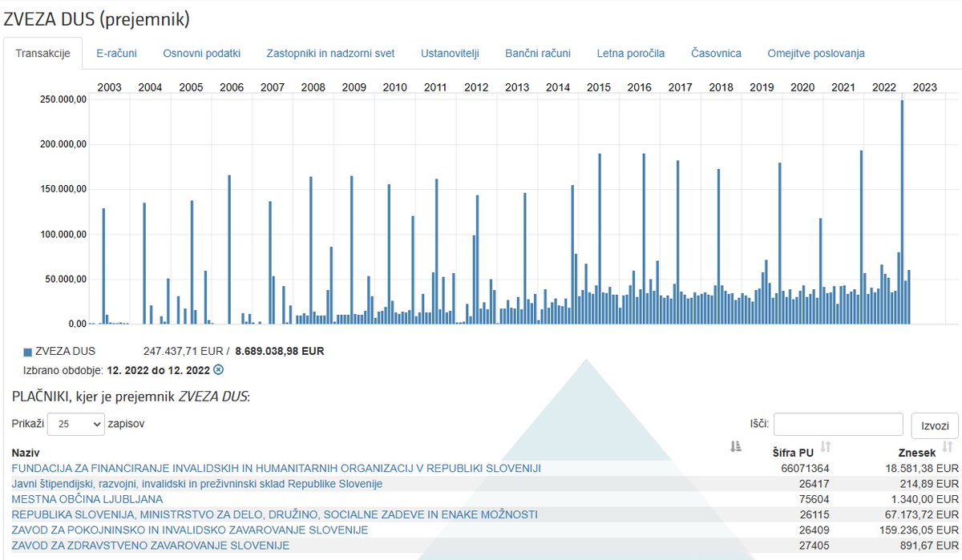Viewport: 962px width, 560px height.
Task: Select the 2010 year label on chart
Action: pos(394,87)
